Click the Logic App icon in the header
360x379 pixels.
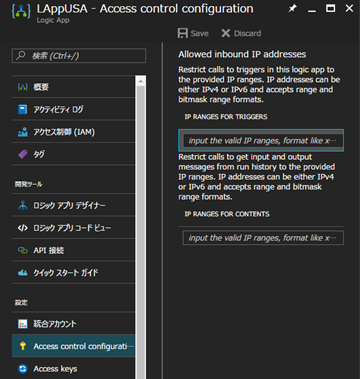pos(21,11)
